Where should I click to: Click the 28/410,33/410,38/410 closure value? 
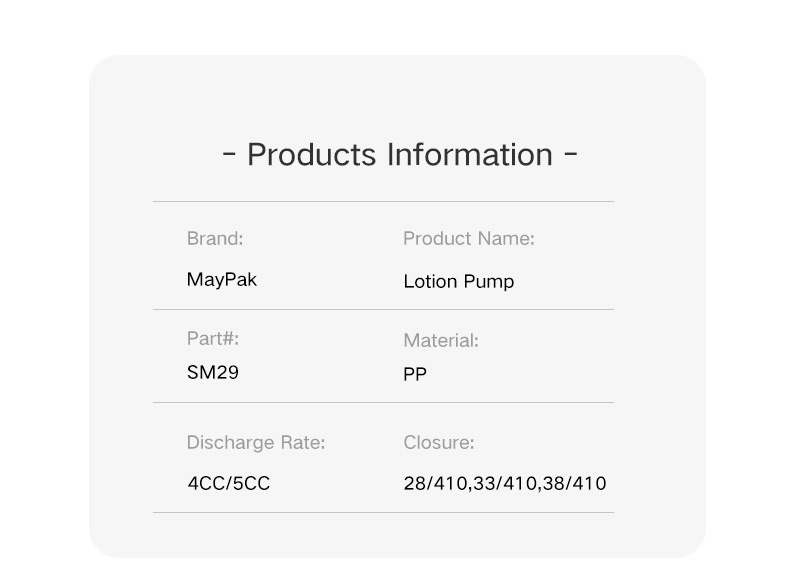point(505,483)
